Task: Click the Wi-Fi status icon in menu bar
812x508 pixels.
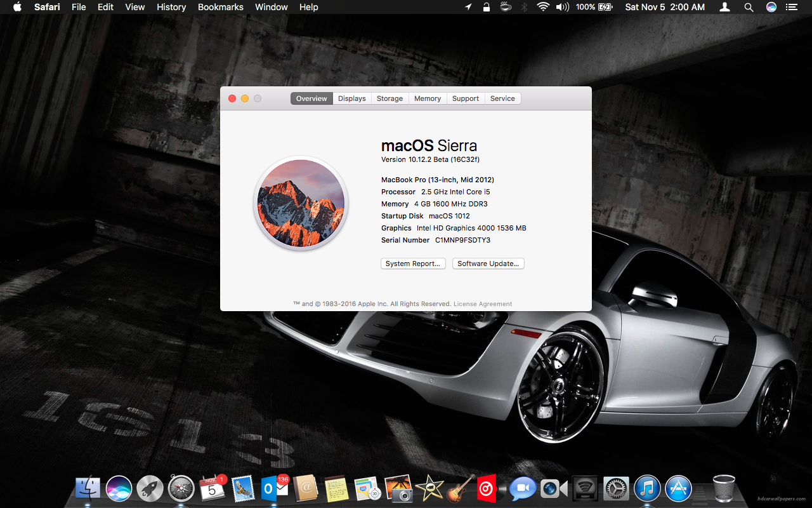Action: [x=542, y=7]
